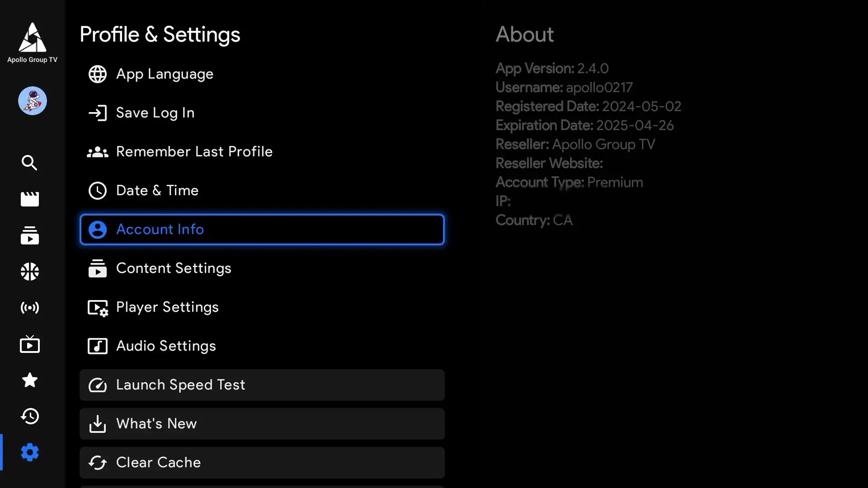
Task: Open the Live broadcast signal icon
Action: pos(30,308)
